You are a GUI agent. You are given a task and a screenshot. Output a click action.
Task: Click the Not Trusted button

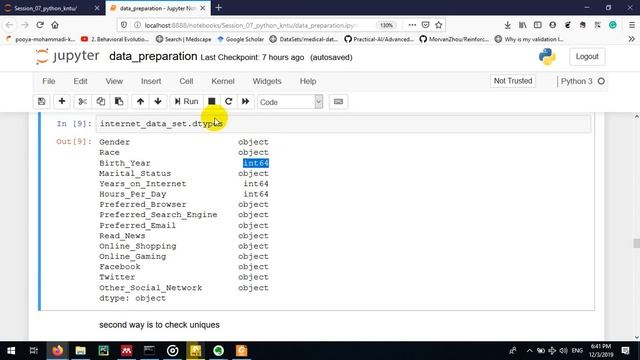tap(513, 81)
